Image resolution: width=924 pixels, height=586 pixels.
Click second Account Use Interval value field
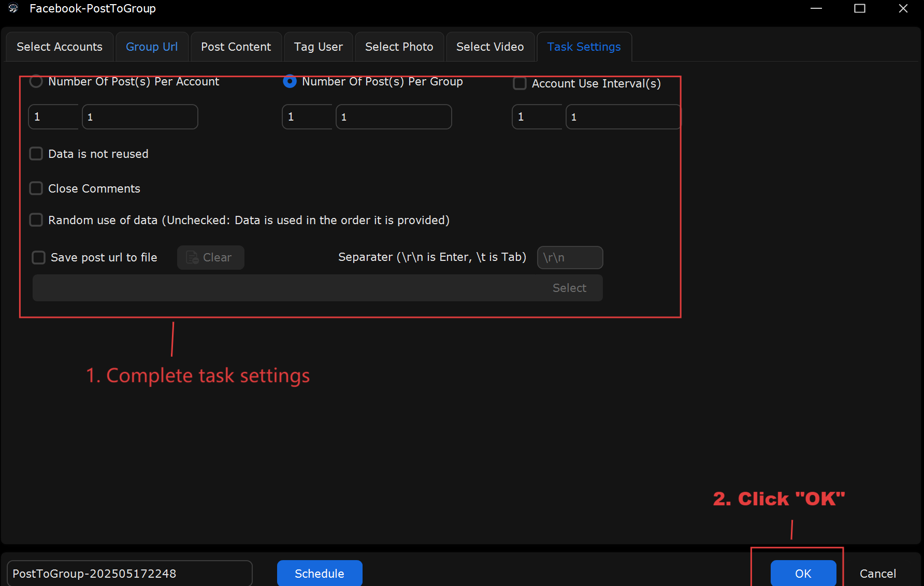tap(623, 117)
